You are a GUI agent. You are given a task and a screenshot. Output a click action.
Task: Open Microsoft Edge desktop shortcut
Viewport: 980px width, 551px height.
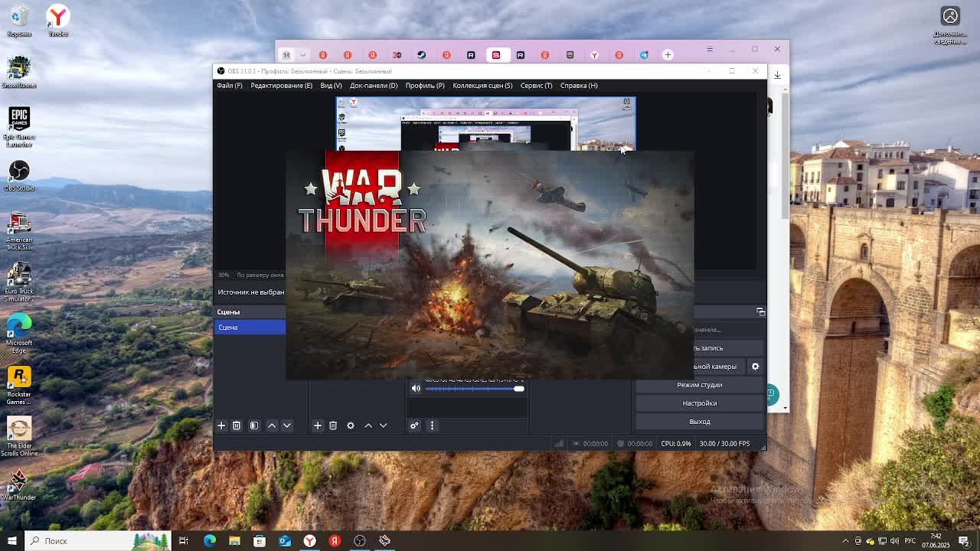(19, 334)
